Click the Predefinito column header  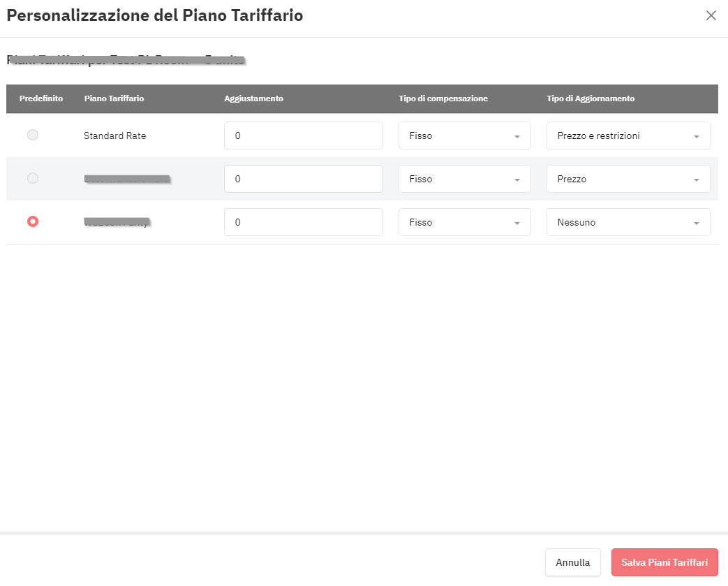click(x=41, y=98)
